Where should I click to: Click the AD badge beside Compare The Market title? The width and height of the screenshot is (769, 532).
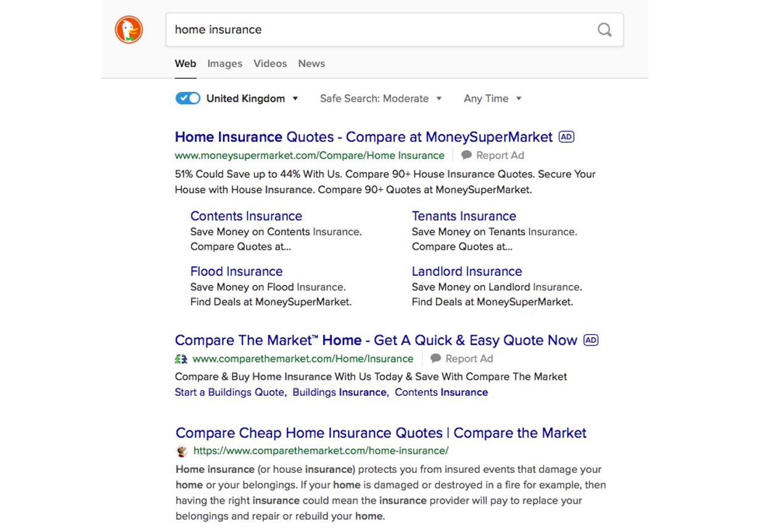pos(591,340)
